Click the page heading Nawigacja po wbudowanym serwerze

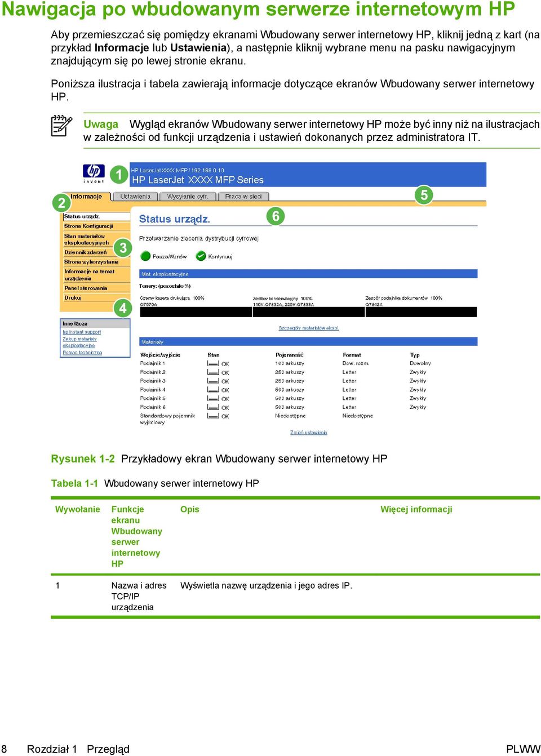coord(258,10)
